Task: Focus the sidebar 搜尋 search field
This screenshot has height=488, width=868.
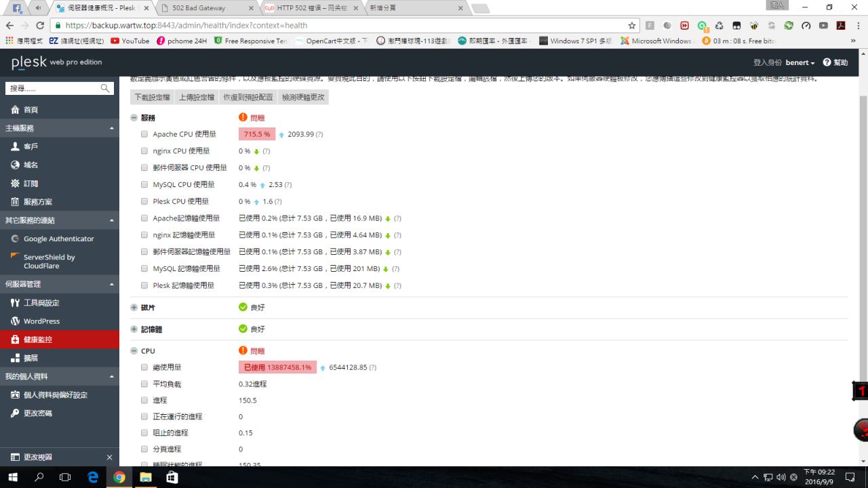Action: (x=54, y=88)
